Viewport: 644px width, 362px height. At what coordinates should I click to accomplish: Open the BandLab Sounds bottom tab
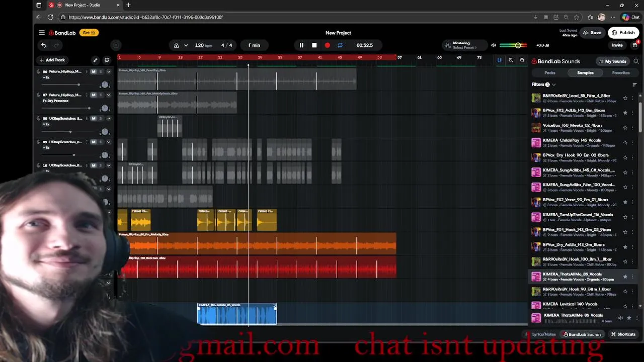click(x=582, y=334)
